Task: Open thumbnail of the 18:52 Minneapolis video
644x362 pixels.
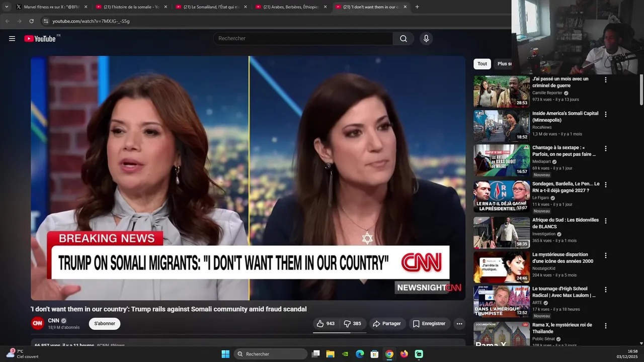Action: pyautogui.click(x=502, y=126)
